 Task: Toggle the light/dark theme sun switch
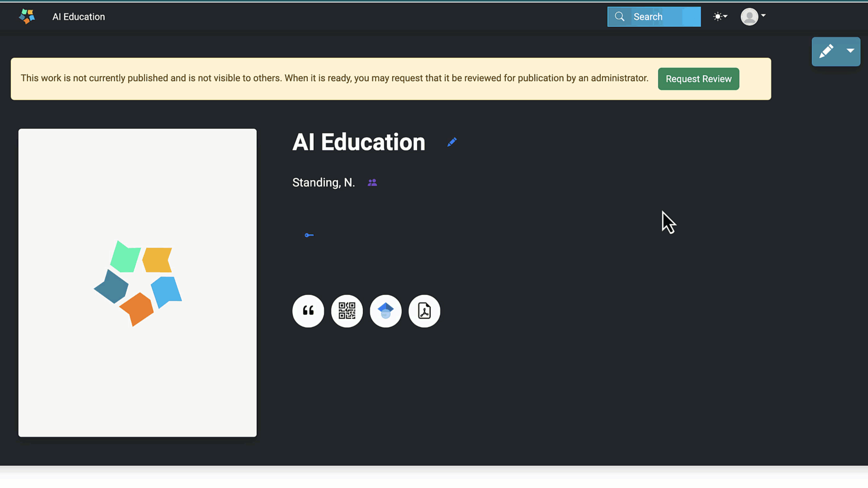click(x=720, y=17)
